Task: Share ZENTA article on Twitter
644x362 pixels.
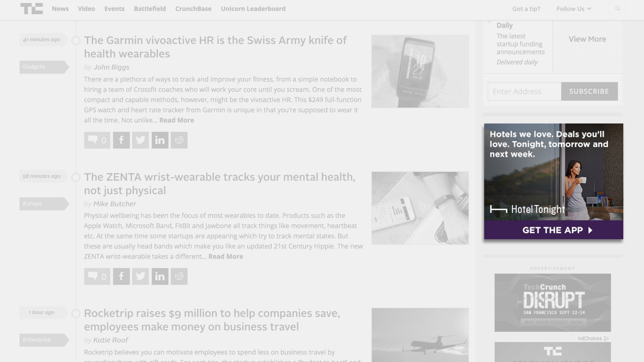Action: [x=141, y=277]
